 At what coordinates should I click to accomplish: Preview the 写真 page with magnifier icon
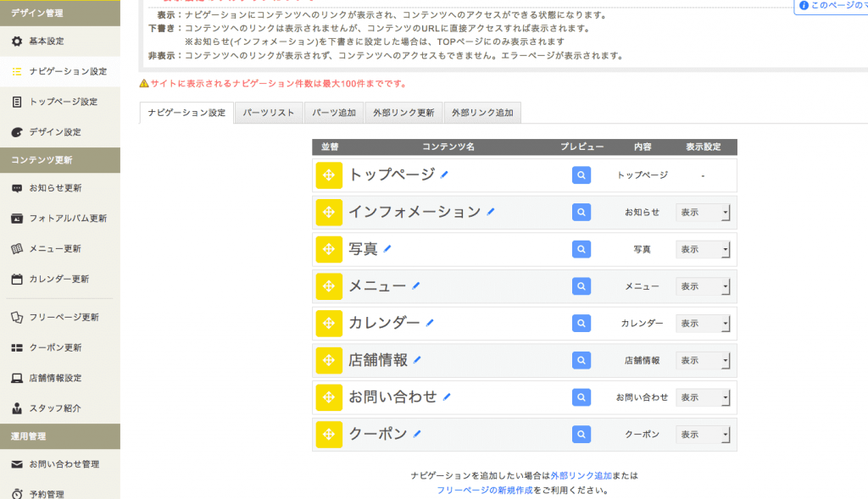coord(581,249)
